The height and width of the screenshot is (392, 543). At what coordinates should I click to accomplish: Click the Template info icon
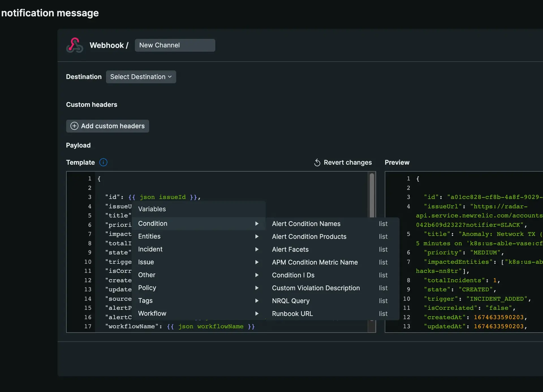[x=103, y=162]
